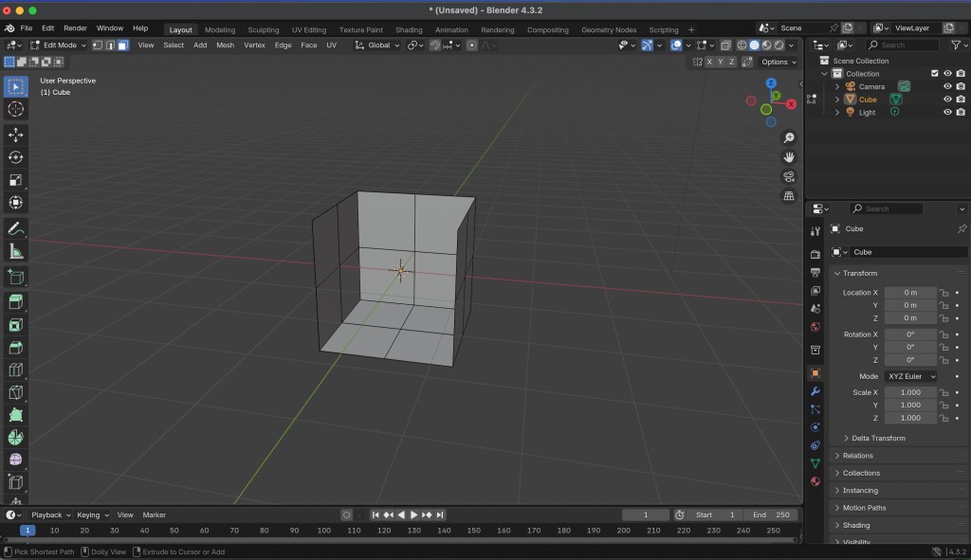
Task: Toggle the Light visibility eye icon
Action: point(946,112)
